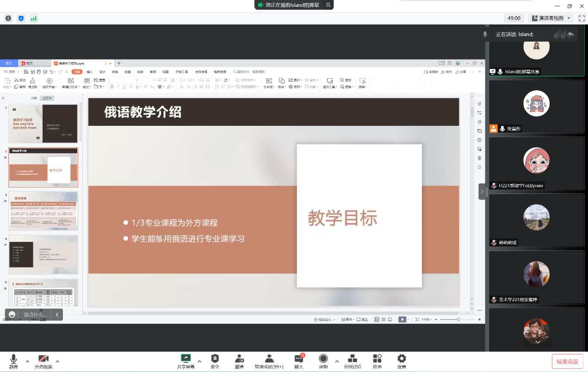Click the 说点什么 chat input field

(35, 315)
